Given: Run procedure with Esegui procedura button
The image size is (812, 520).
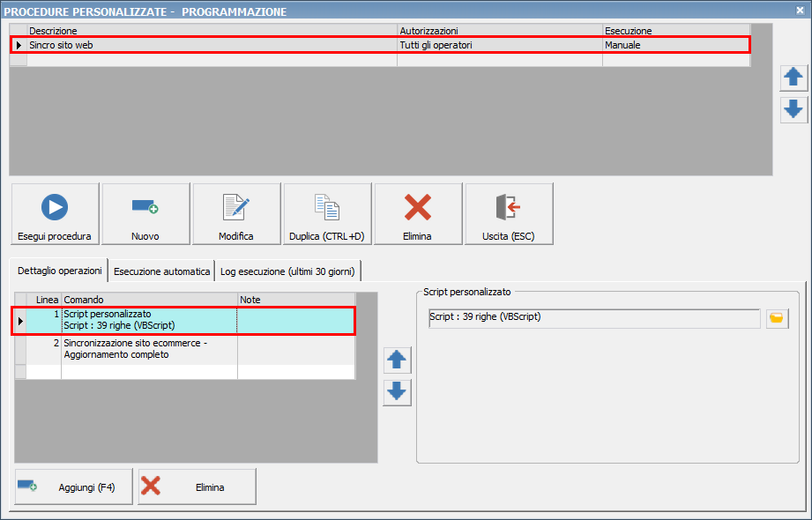Looking at the screenshot, I should point(55,214).
